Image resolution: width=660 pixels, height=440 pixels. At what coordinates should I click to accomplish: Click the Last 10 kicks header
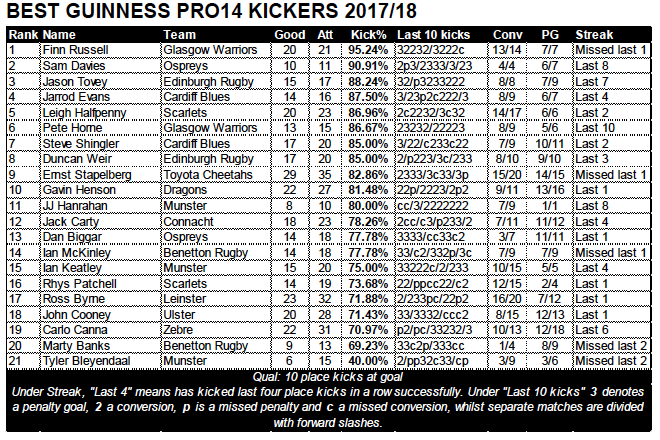point(434,35)
